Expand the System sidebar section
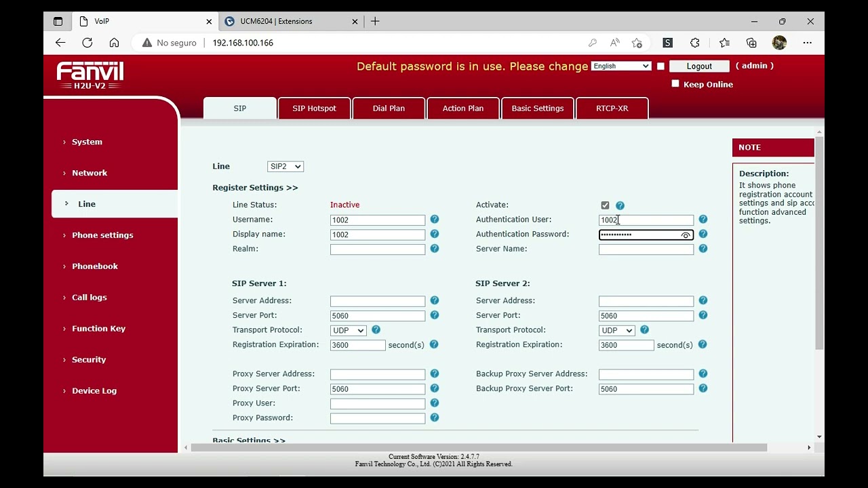The height and width of the screenshot is (488, 868). (x=87, y=142)
